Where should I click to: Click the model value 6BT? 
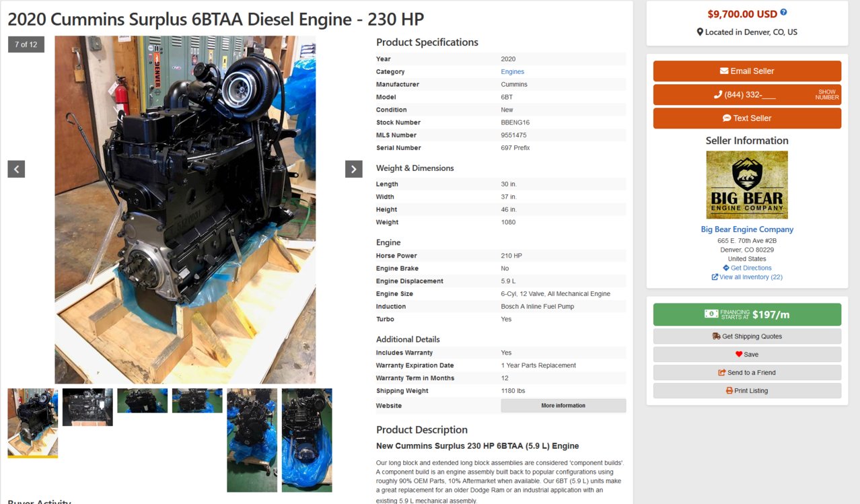(507, 98)
